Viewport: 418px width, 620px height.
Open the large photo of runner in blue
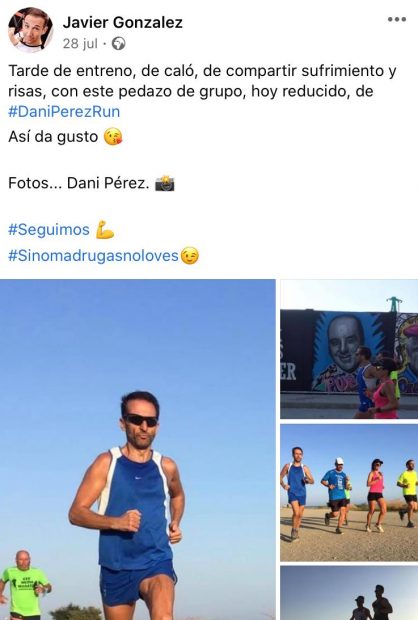click(138, 450)
